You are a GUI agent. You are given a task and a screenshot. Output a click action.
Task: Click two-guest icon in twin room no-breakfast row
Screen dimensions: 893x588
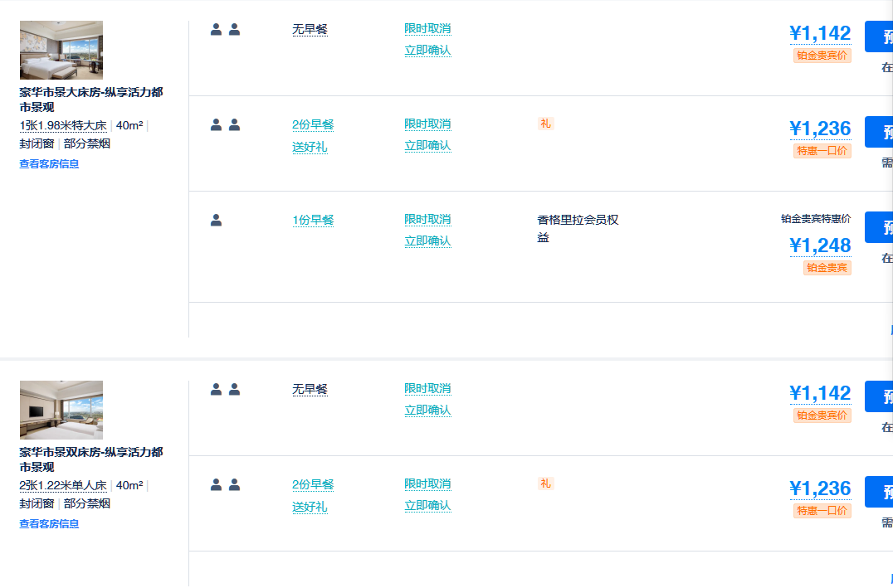click(x=225, y=389)
